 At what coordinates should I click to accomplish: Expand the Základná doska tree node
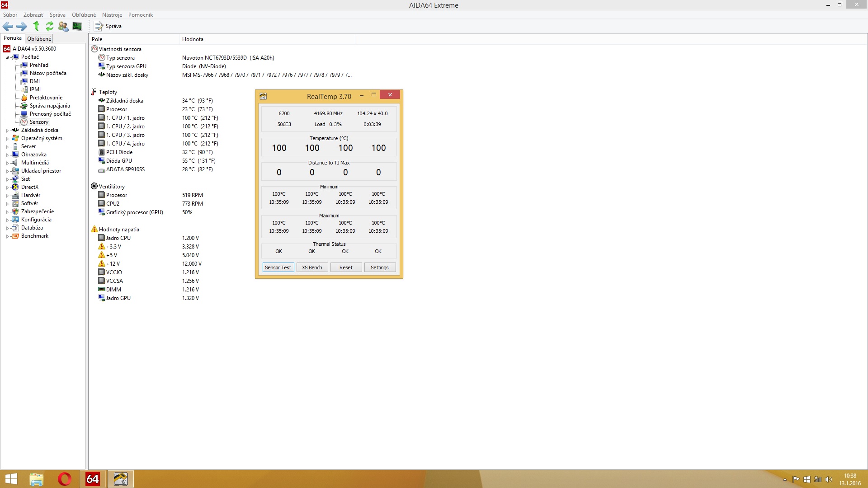(7, 131)
